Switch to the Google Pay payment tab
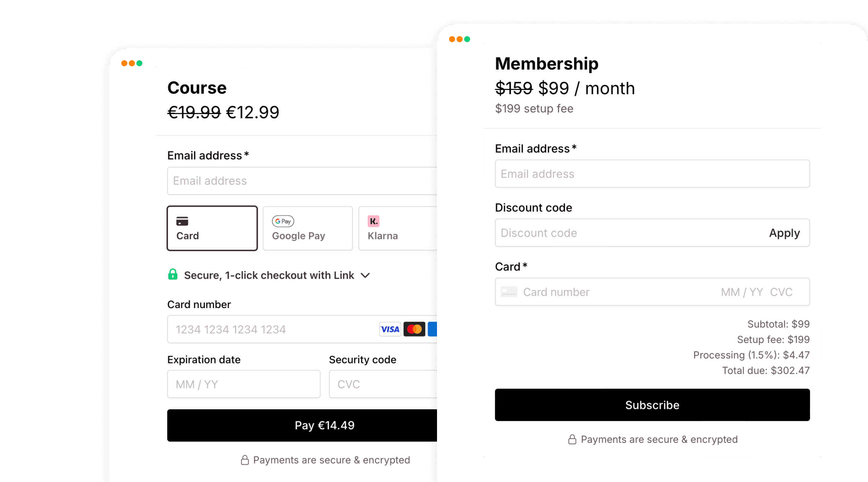Image resolution: width=868 pixels, height=482 pixels. pyautogui.click(x=308, y=228)
